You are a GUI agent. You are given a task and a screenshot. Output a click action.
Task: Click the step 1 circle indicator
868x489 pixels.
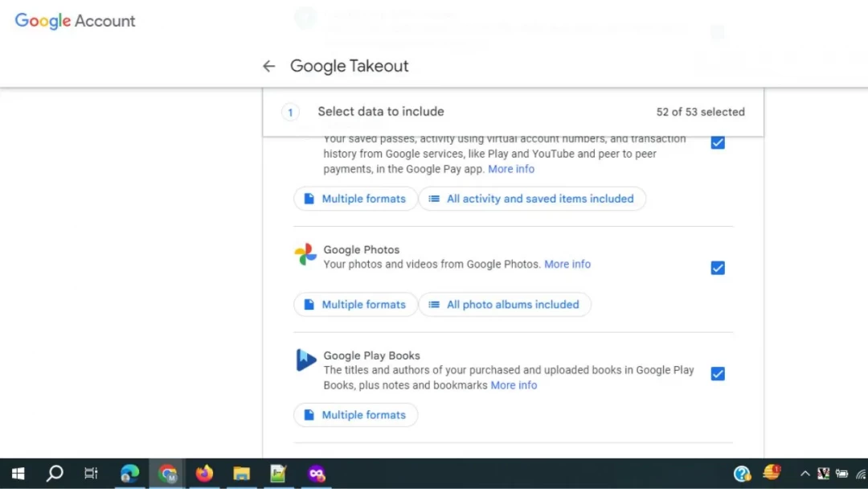(x=290, y=112)
